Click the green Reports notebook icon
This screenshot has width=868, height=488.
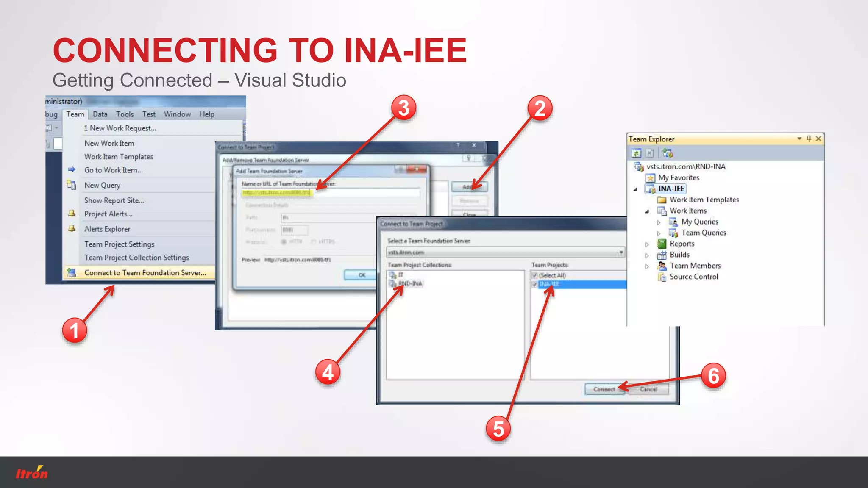(662, 244)
